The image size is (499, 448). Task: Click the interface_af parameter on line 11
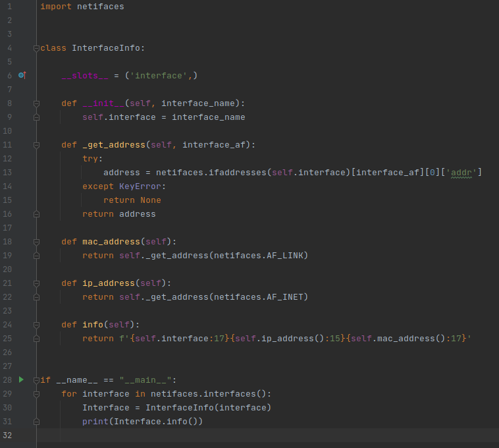coord(214,145)
